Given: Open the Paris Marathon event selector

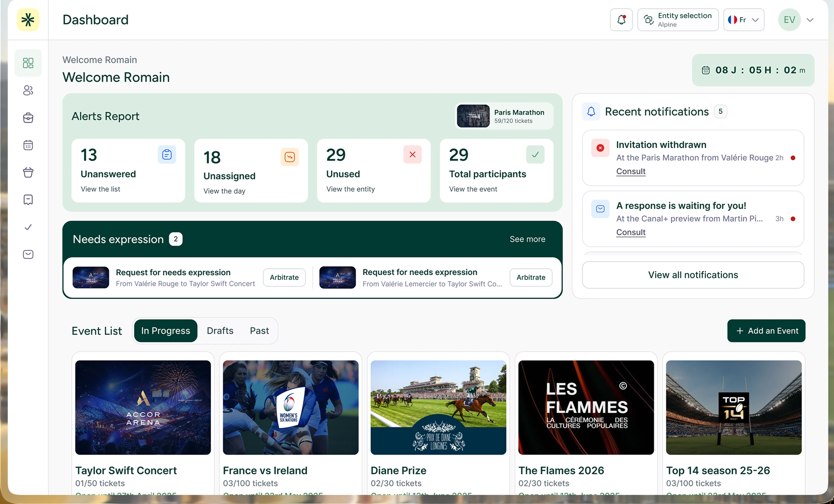Looking at the screenshot, I should 504,116.
